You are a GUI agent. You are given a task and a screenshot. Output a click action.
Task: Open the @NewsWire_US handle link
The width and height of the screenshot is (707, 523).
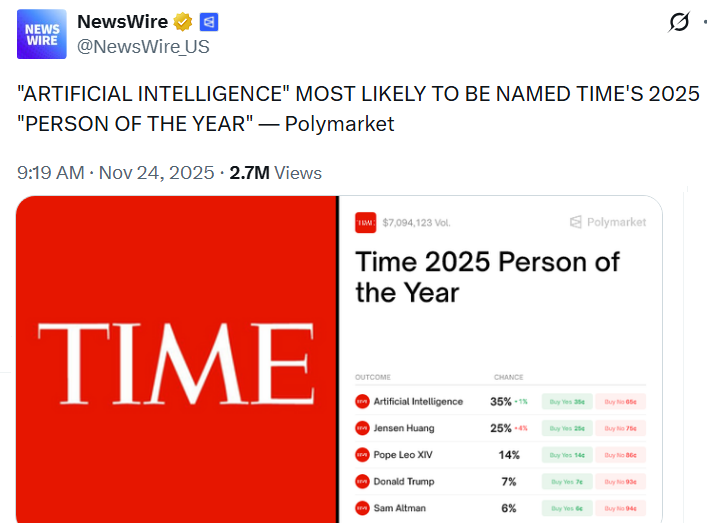point(143,47)
